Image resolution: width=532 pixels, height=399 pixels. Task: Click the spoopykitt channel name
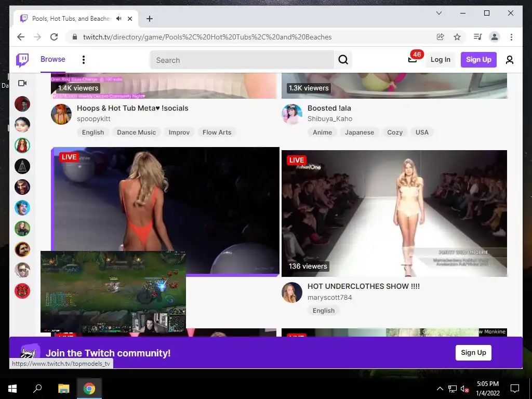[x=94, y=119]
